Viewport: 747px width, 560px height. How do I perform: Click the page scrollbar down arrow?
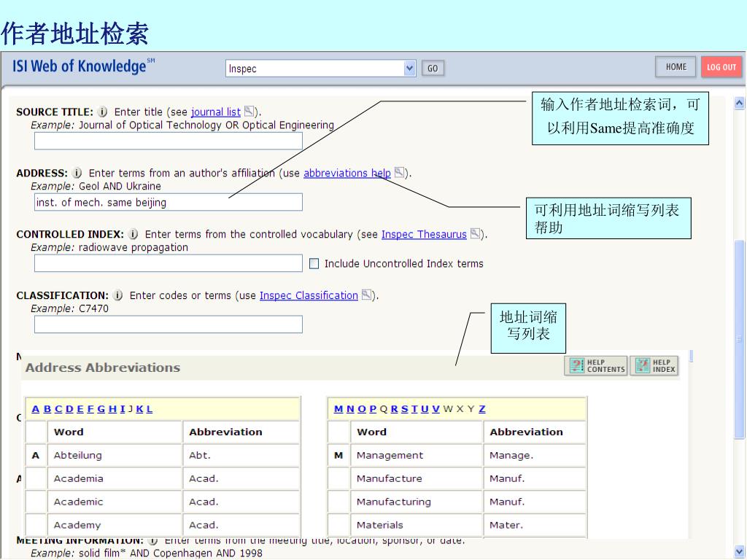[x=740, y=551]
